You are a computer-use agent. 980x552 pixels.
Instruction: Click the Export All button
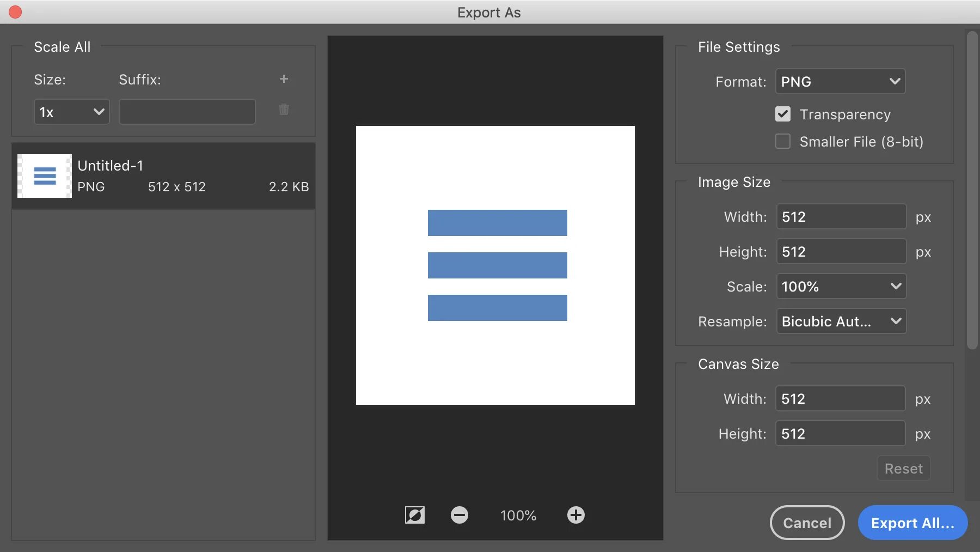(912, 523)
